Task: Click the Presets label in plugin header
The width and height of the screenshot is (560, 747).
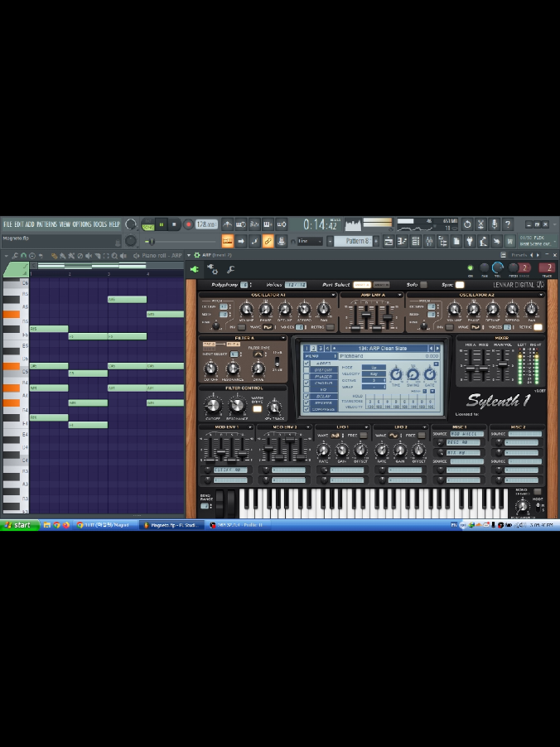Action: (519, 255)
